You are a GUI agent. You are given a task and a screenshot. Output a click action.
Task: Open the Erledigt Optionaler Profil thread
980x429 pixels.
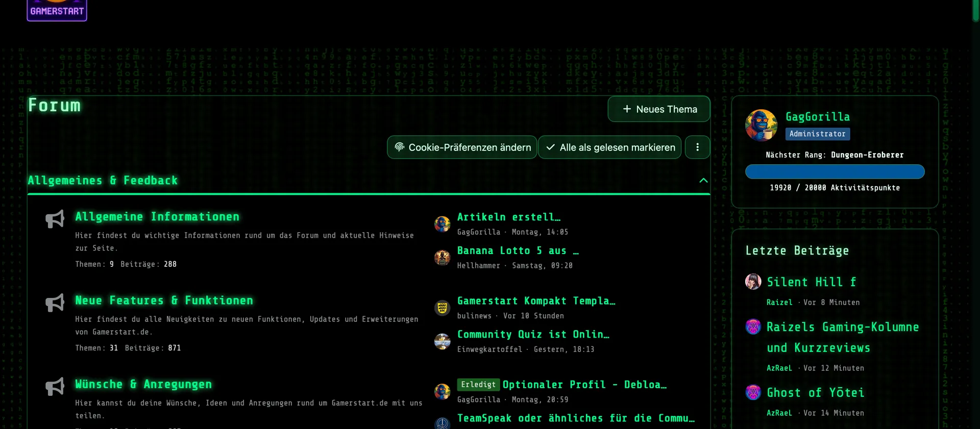(584, 385)
